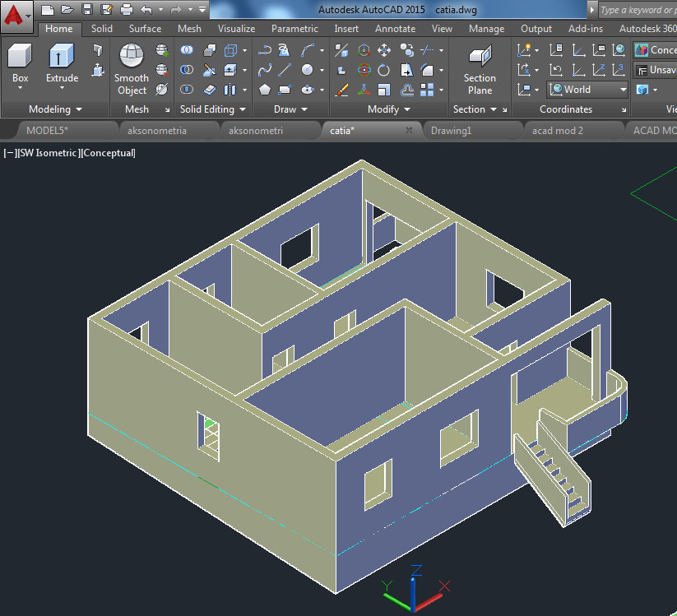Open the World UCS dropdown
Image resolution: width=677 pixels, height=616 pixels.
(x=587, y=90)
